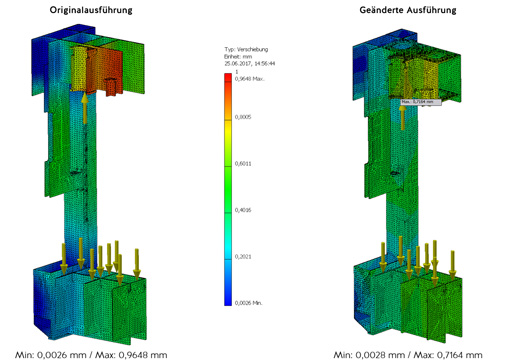Screen dimensions: 530x364
Task: Click the red top segment of color legend
Action: 228,78
